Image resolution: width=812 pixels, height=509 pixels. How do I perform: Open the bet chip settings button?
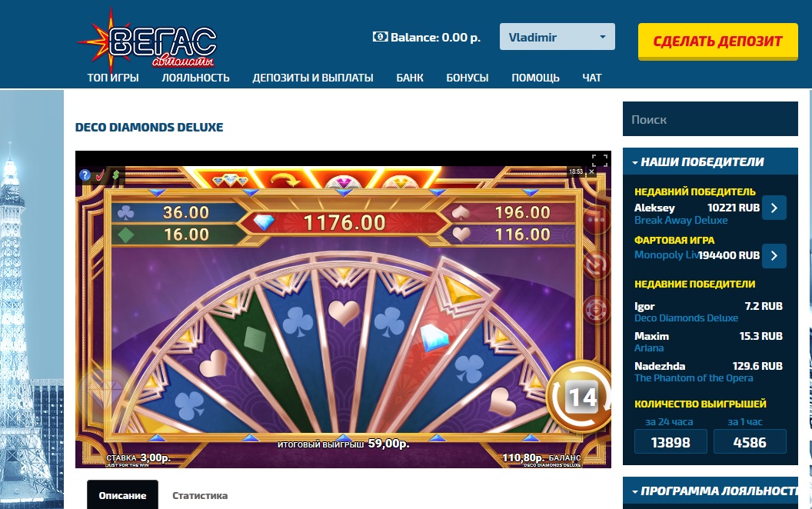pyautogui.click(x=595, y=310)
